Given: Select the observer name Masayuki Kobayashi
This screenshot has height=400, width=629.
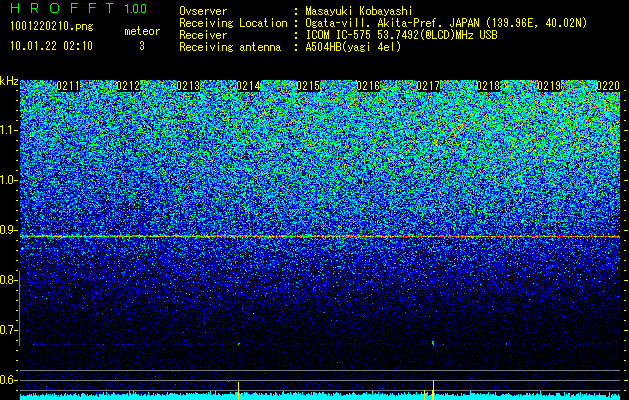Looking at the screenshot, I should tap(359, 11).
